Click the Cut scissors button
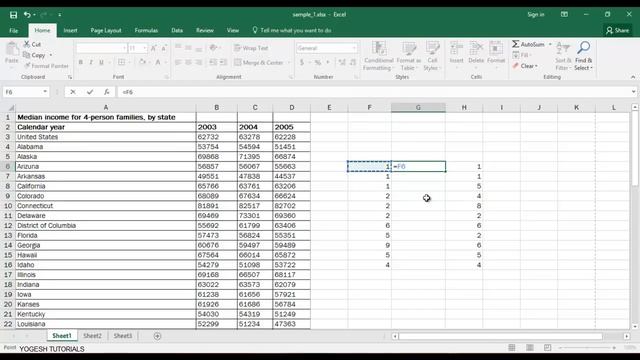 tap(32, 44)
